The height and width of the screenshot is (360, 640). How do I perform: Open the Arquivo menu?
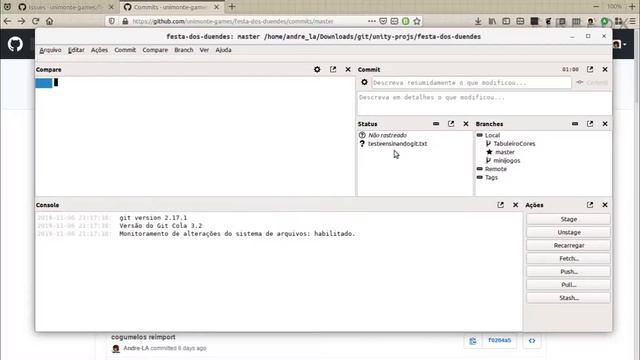(x=50, y=50)
